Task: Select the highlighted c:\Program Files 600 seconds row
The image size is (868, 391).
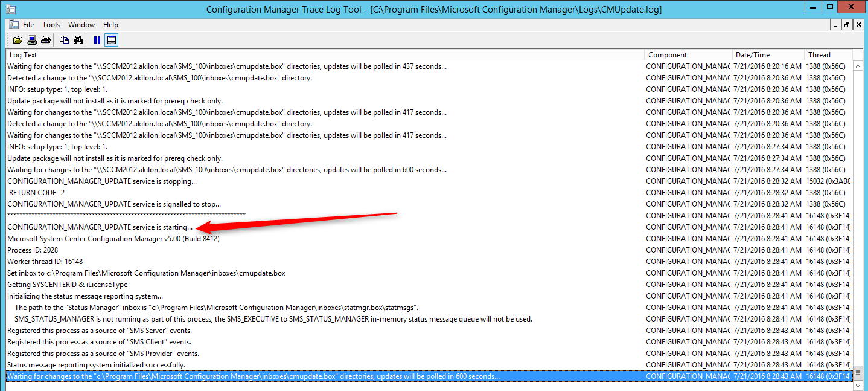Action: [429, 376]
